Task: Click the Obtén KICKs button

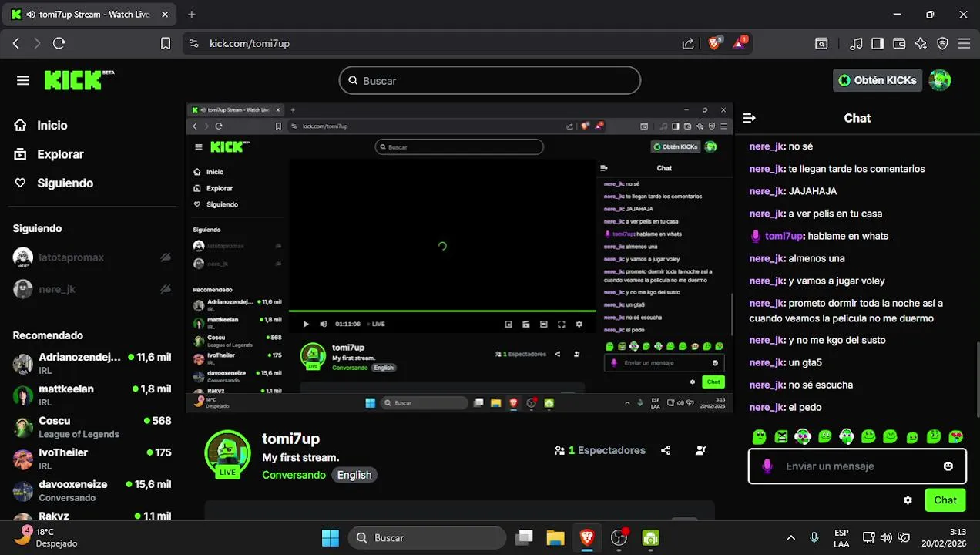Action: coord(878,80)
